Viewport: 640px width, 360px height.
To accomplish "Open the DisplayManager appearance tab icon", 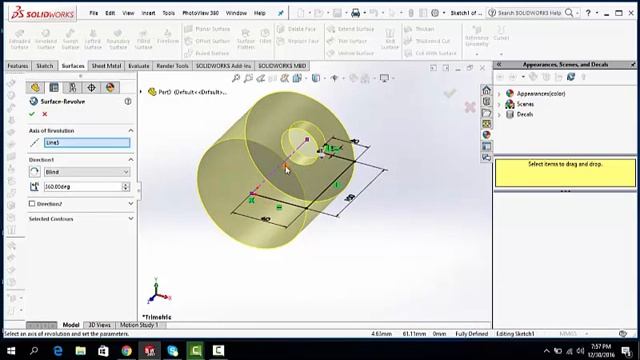I will [110, 87].
